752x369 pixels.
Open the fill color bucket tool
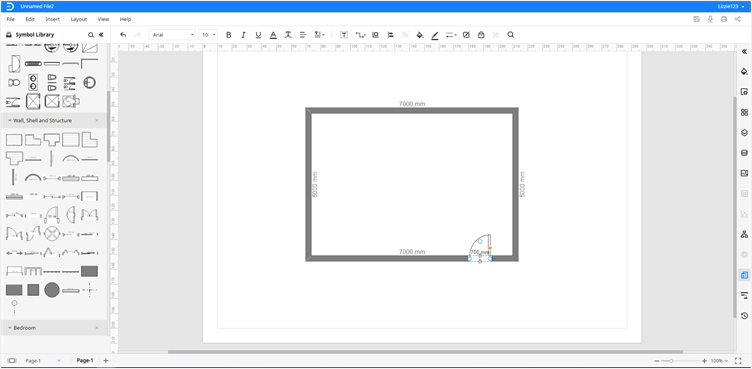(420, 35)
